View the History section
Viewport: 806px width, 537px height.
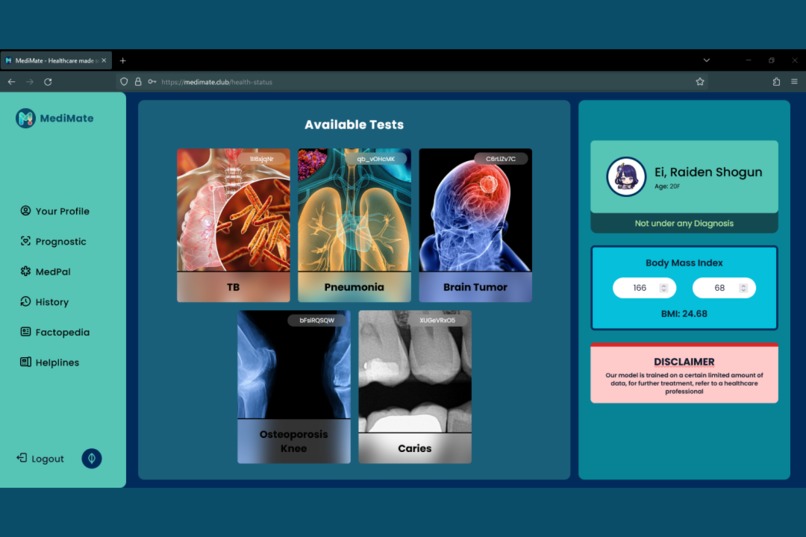(44, 302)
